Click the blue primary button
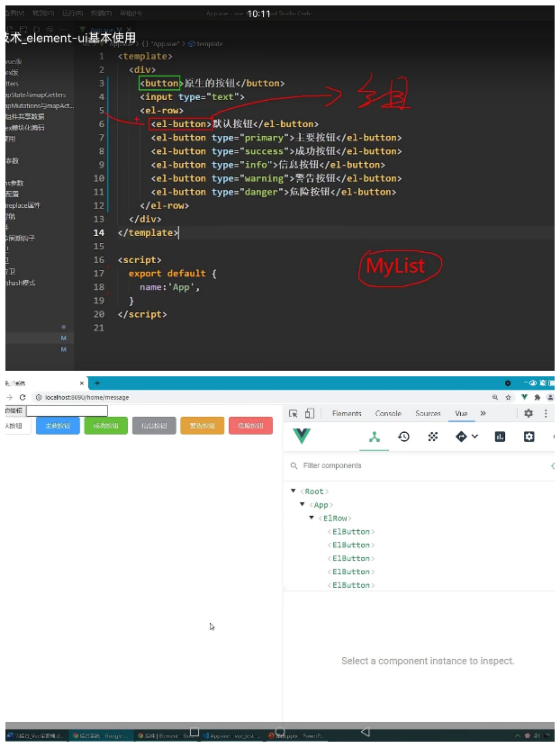Image resolution: width=560 pixels, height=747 pixels. tap(58, 426)
